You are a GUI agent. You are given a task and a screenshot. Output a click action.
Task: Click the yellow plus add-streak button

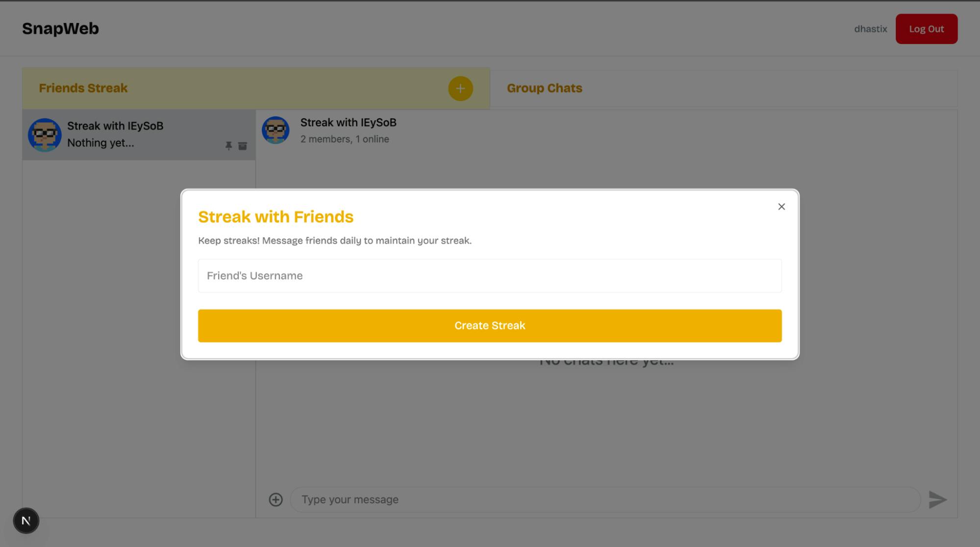click(460, 89)
